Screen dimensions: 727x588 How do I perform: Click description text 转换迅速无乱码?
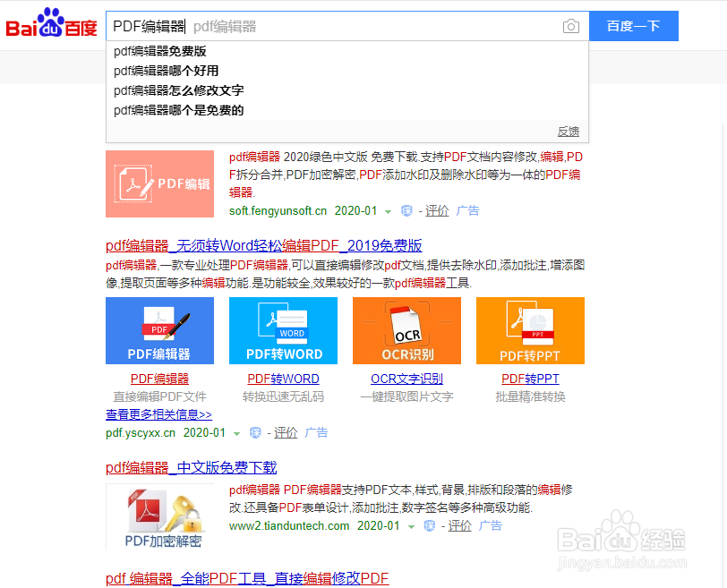(x=283, y=396)
